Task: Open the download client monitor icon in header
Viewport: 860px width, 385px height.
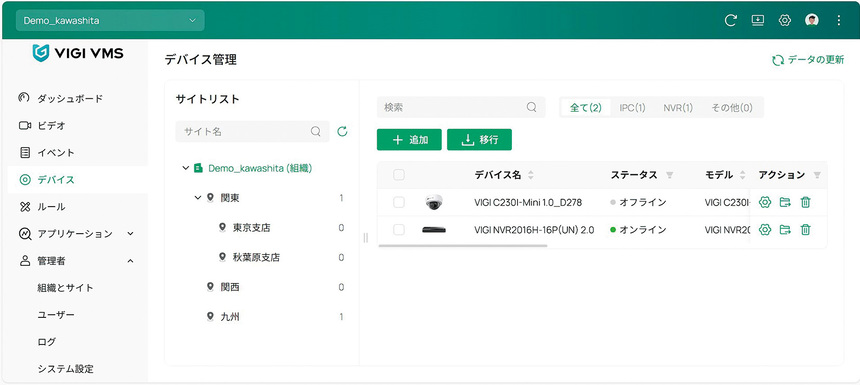Action: pos(757,20)
